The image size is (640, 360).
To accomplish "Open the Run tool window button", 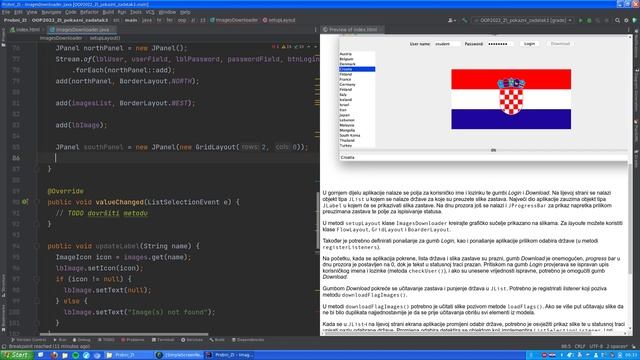I will [x=60, y=340].
